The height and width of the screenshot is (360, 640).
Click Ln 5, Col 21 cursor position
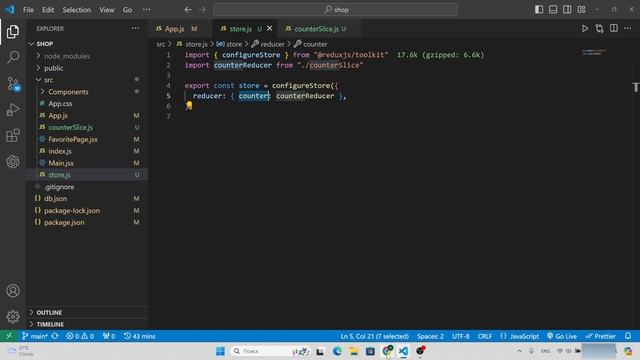374,336
